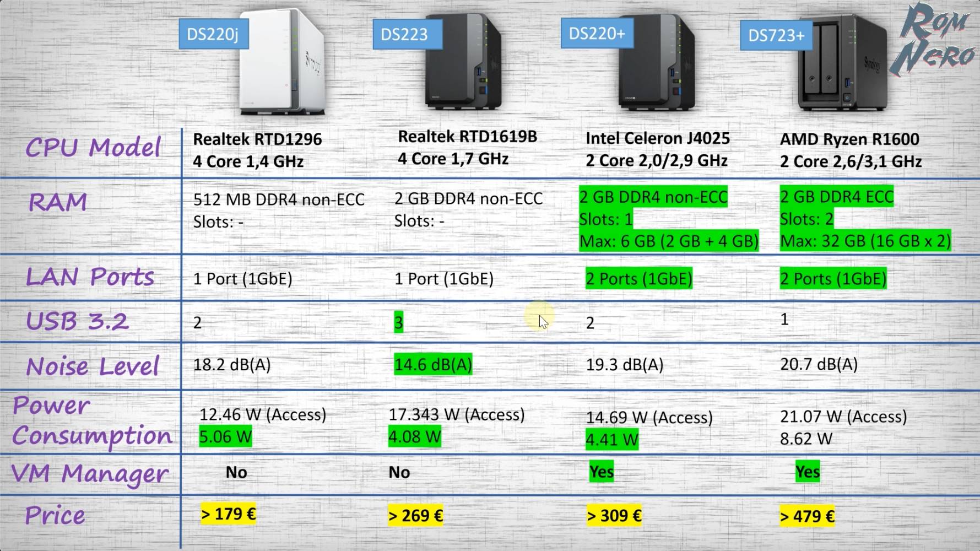Select the "8.62 W" power value
The image size is (980, 551).
(806, 439)
